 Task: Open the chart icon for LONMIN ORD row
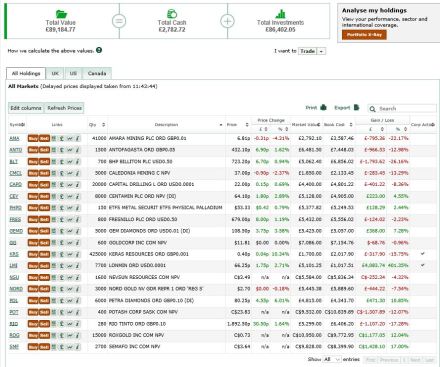pyautogui.click(x=69, y=266)
